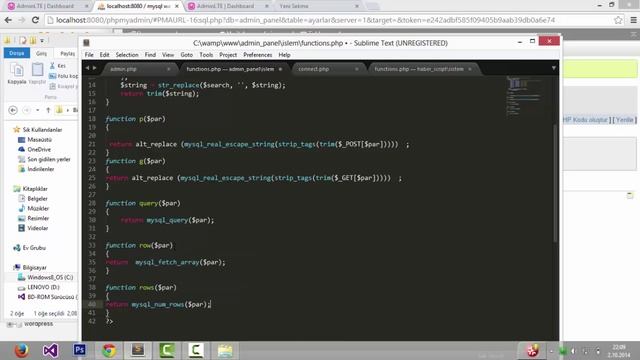
Task: Open the Edit menu in Sublime Text
Action: [x=104, y=55]
